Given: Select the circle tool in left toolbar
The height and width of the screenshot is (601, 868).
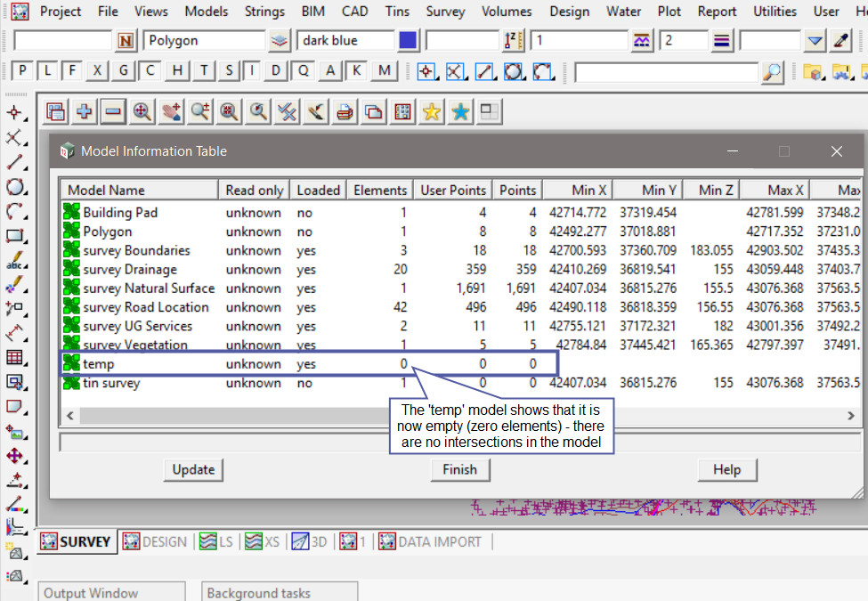Looking at the screenshot, I should [14, 187].
